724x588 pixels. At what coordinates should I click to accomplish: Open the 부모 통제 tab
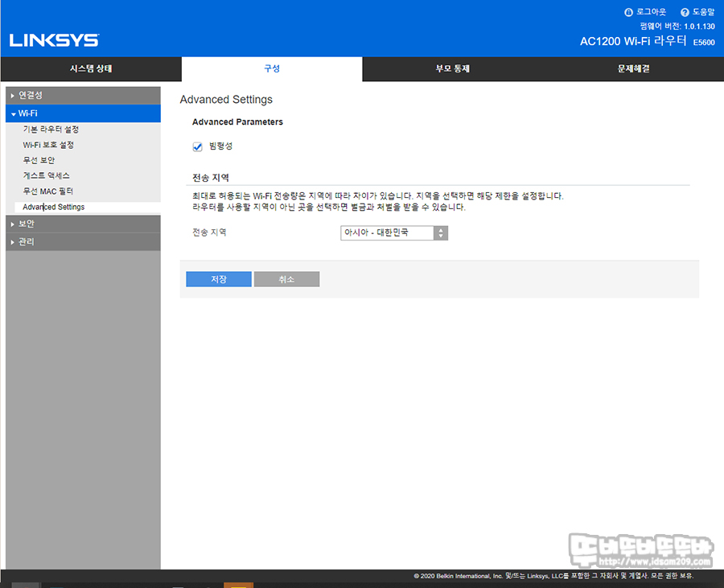pos(452,68)
